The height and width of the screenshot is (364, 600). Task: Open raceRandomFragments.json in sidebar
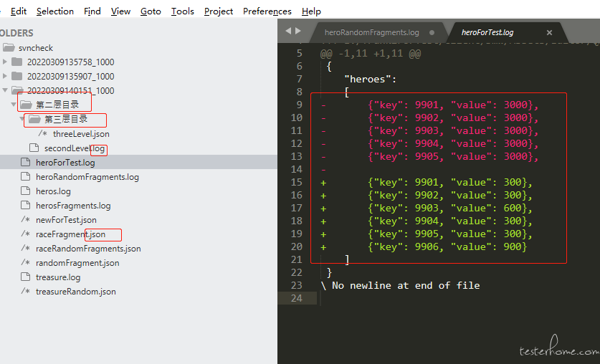click(x=88, y=249)
